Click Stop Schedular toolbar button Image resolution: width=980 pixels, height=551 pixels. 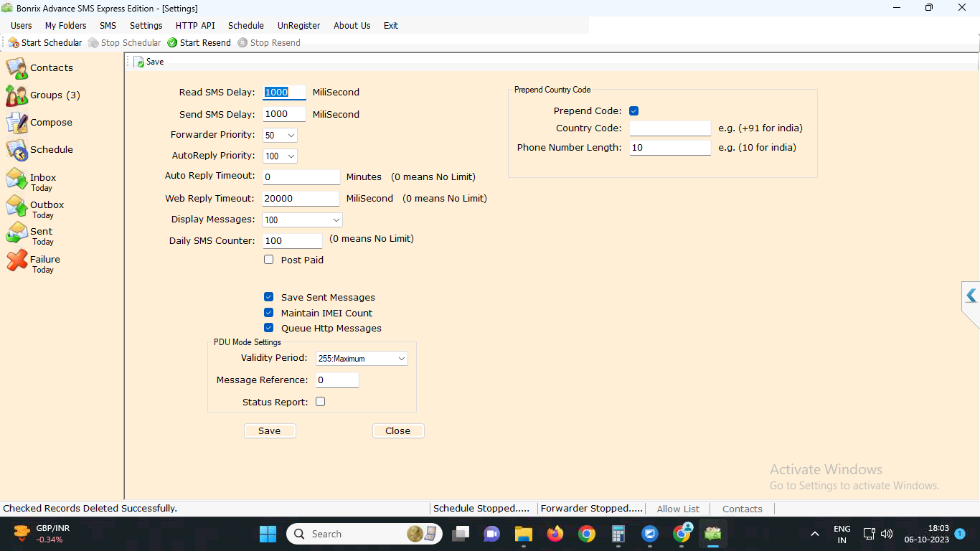click(x=125, y=43)
